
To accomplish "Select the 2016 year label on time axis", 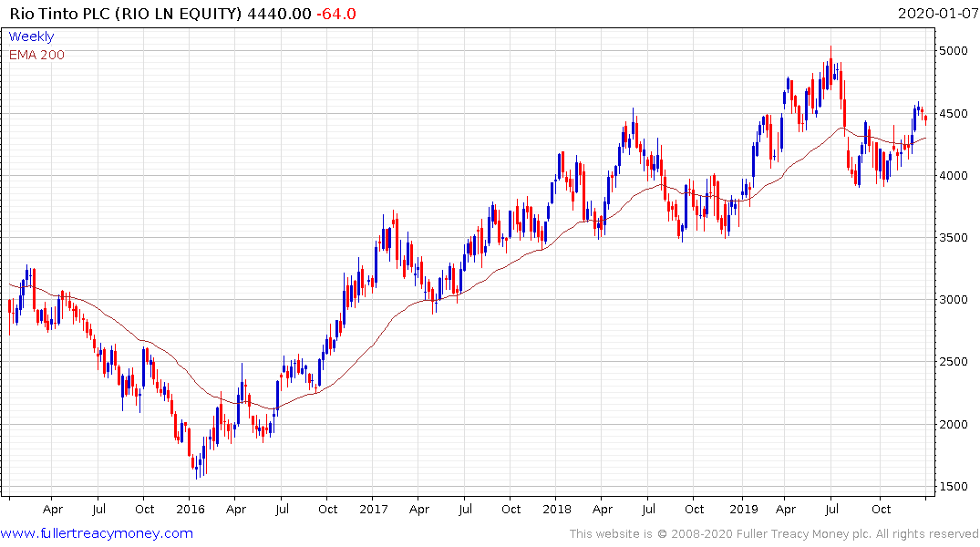I will coord(190,509).
